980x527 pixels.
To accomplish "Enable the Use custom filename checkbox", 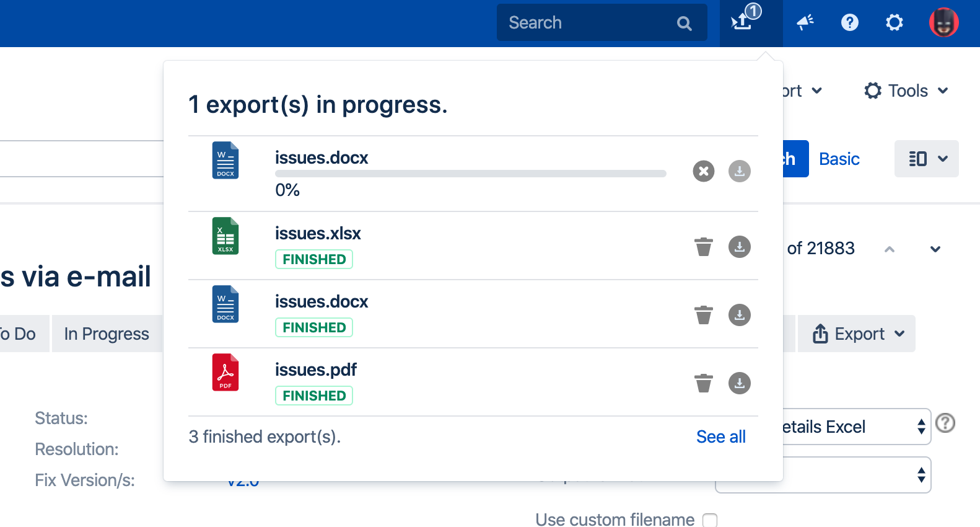I will pos(710,520).
